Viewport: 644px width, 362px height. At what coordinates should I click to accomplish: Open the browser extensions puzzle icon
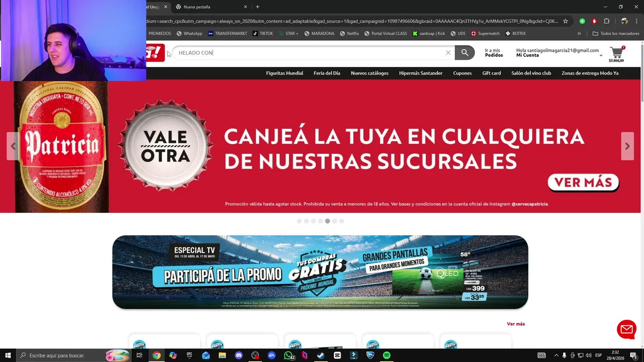point(606,21)
